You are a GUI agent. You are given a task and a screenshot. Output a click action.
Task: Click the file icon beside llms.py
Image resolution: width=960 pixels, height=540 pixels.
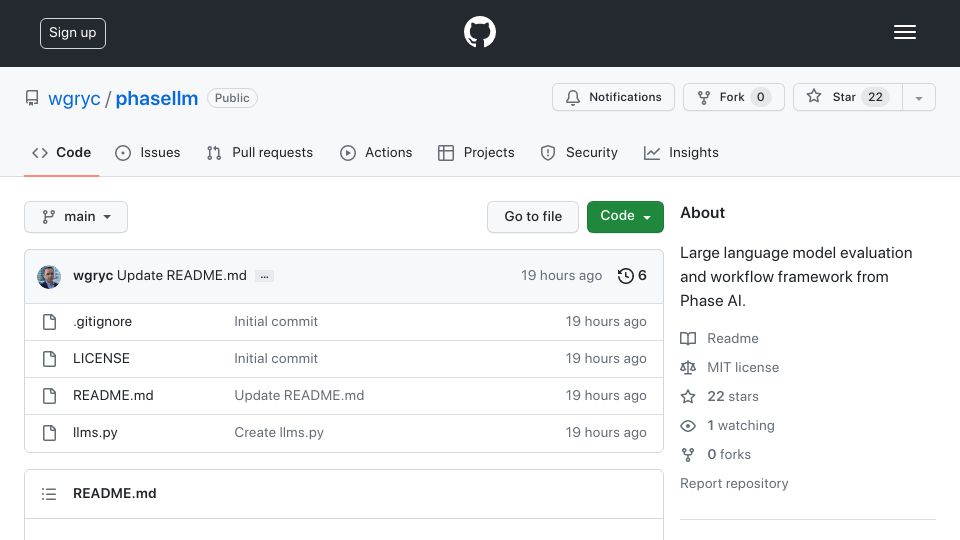(x=50, y=433)
